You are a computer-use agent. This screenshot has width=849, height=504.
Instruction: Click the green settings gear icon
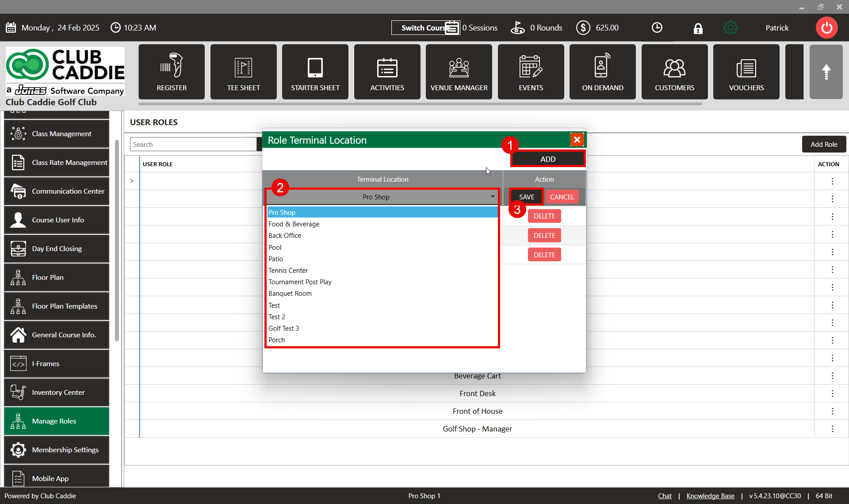pyautogui.click(x=730, y=28)
